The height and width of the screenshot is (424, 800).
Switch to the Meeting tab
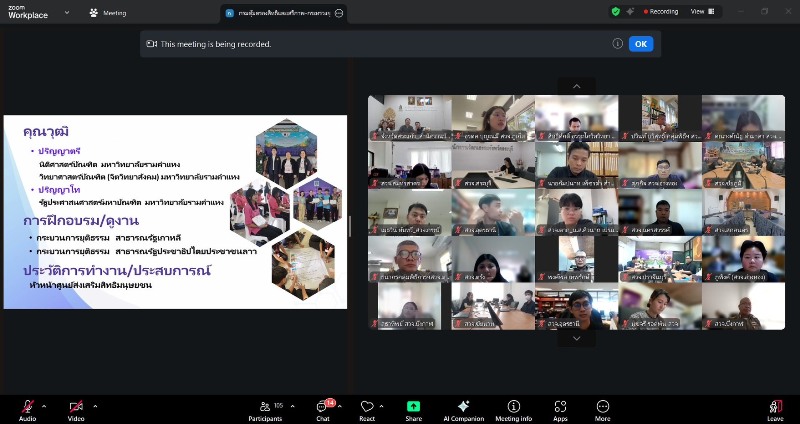click(108, 13)
